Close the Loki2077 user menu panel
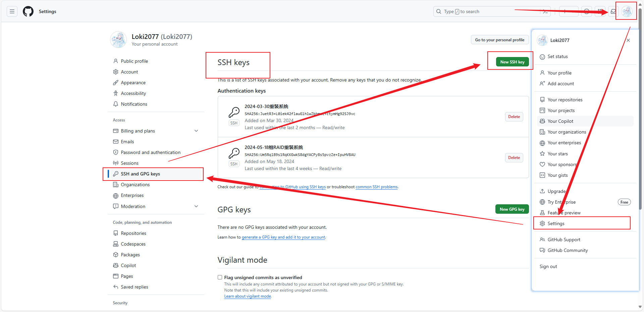 [628, 40]
